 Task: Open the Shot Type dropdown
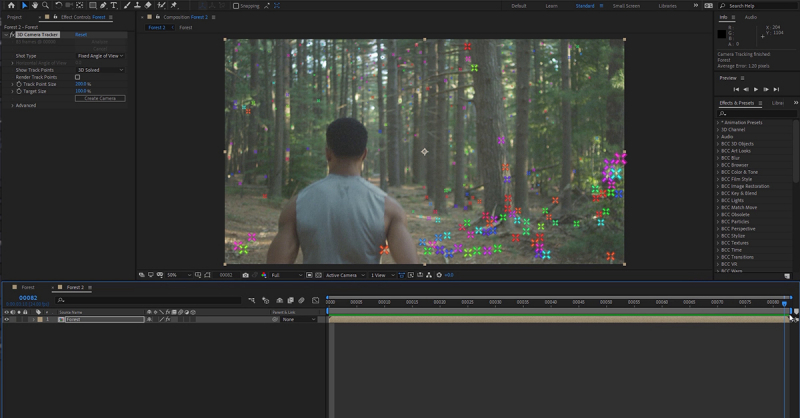click(100, 56)
